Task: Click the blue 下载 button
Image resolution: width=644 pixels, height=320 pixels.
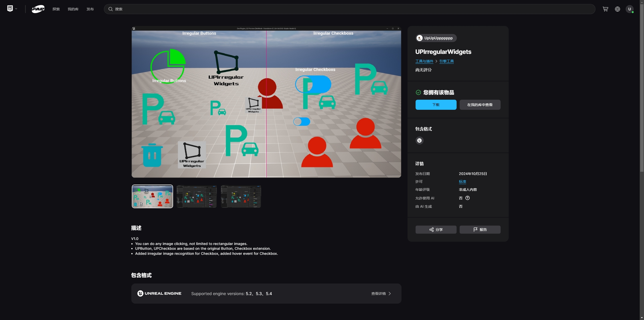Action: click(436, 105)
